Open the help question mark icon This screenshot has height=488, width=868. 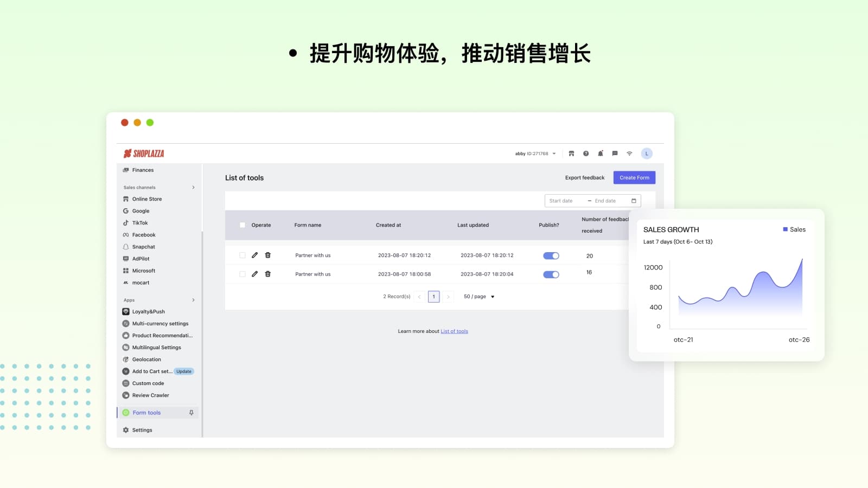[586, 153]
